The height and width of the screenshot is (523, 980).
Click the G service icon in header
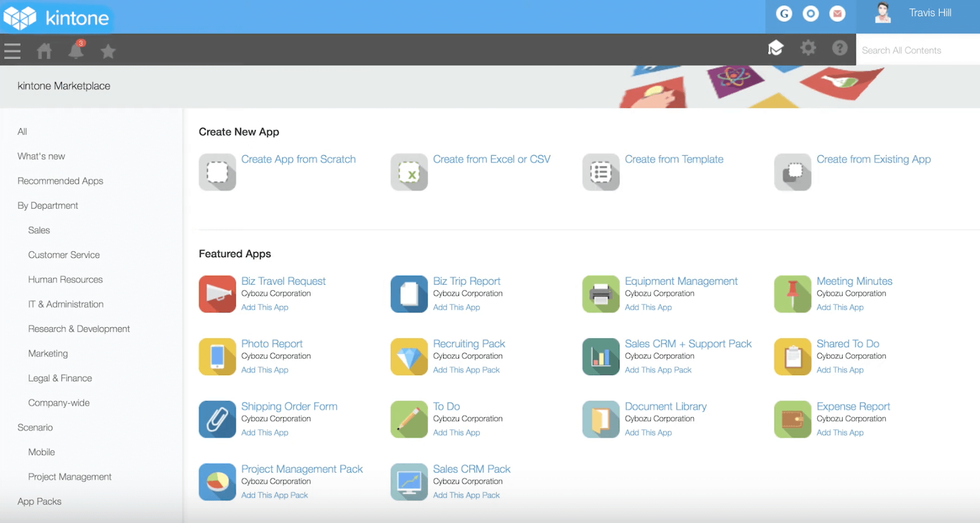pyautogui.click(x=784, y=13)
